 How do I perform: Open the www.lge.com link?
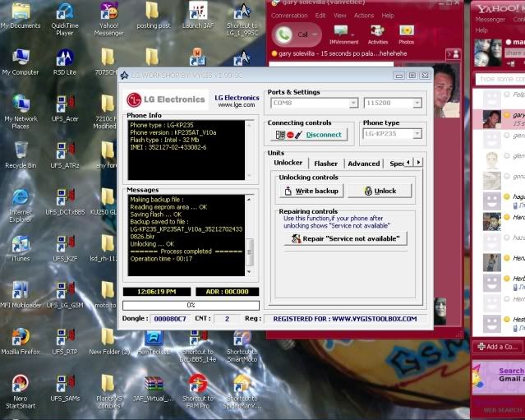tap(237, 105)
